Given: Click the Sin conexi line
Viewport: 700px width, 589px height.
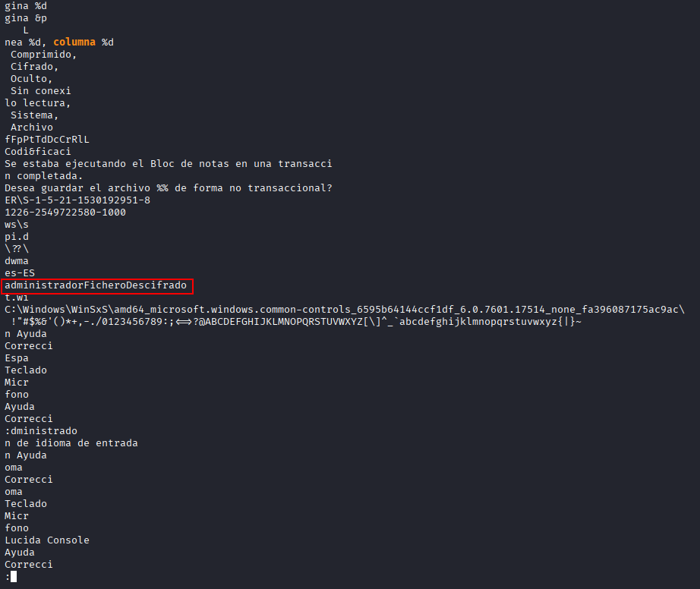Looking at the screenshot, I should [x=41, y=91].
